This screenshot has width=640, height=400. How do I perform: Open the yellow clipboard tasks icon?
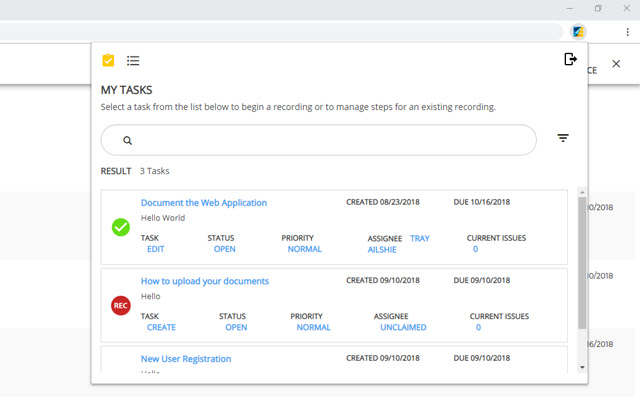click(108, 60)
